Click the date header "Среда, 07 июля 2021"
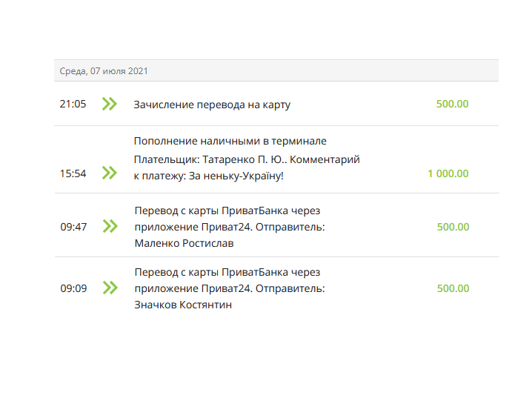Screen dimensions: 532x398 104,71
